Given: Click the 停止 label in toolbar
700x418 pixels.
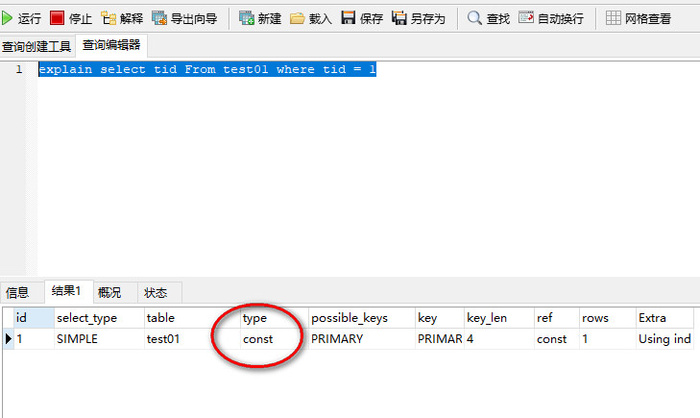Looking at the screenshot, I should 80,19.
